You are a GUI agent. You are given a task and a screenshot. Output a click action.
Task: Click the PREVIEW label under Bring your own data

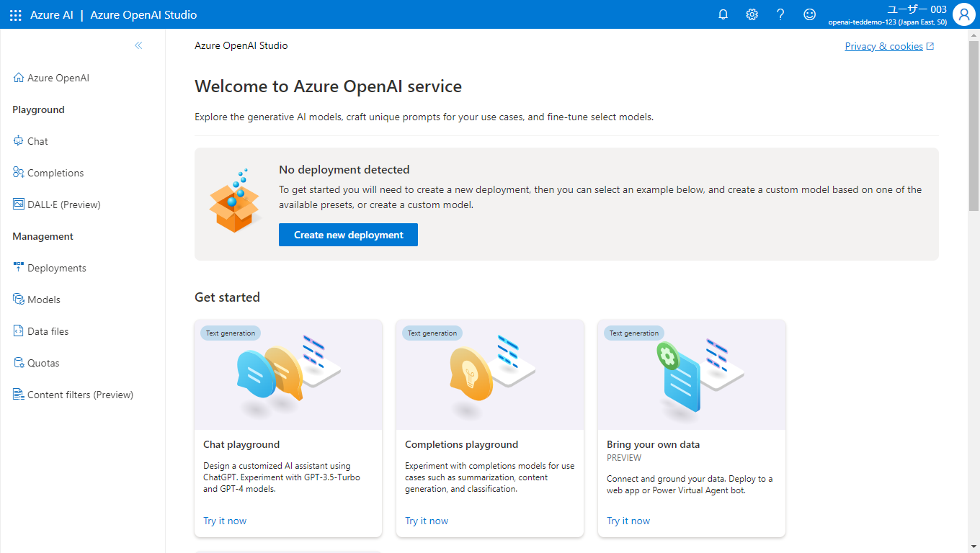pyautogui.click(x=624, y=457)
